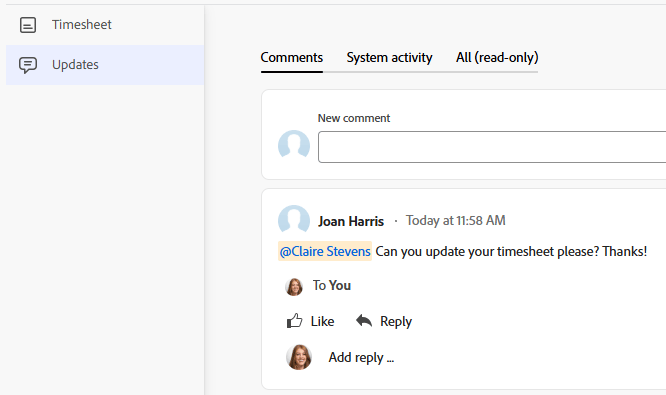Click the Like button label
666x395 pixels.
coord(322,322)
